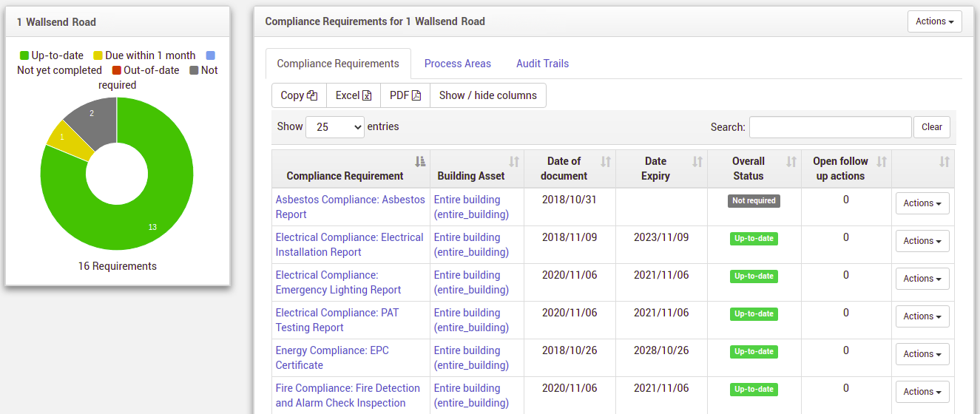Switch to the Process Areas tab

(457, 64)
